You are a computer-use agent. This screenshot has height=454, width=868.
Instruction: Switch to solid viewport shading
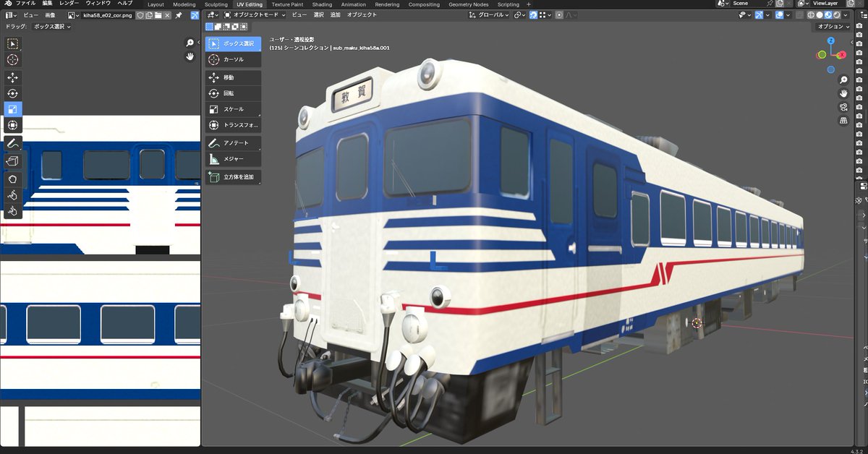pos(820,14)
